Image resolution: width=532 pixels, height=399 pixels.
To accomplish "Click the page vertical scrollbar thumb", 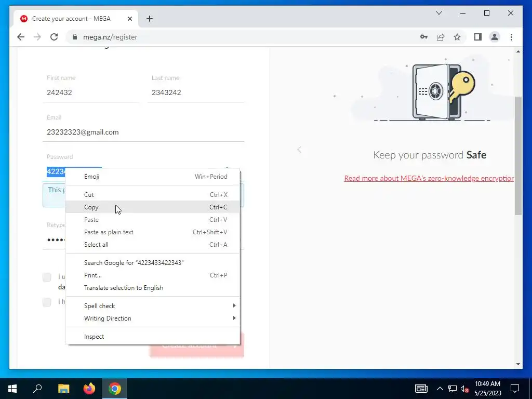I will click(518, 156).
